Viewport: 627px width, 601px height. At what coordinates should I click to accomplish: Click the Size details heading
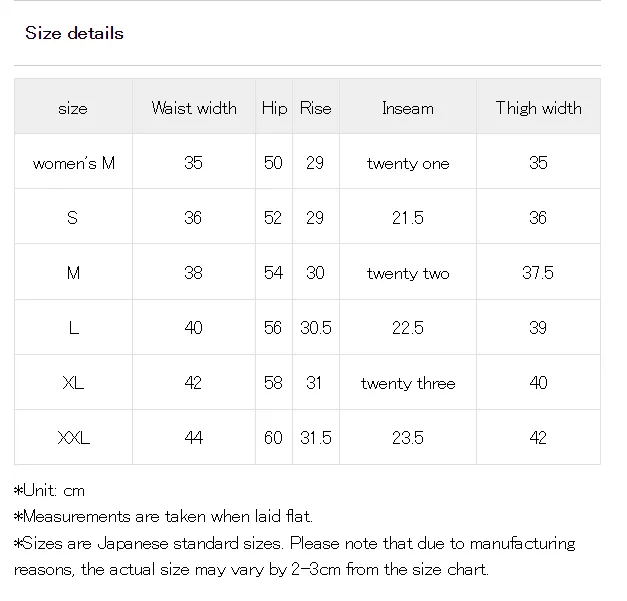[x=74, y=33]
